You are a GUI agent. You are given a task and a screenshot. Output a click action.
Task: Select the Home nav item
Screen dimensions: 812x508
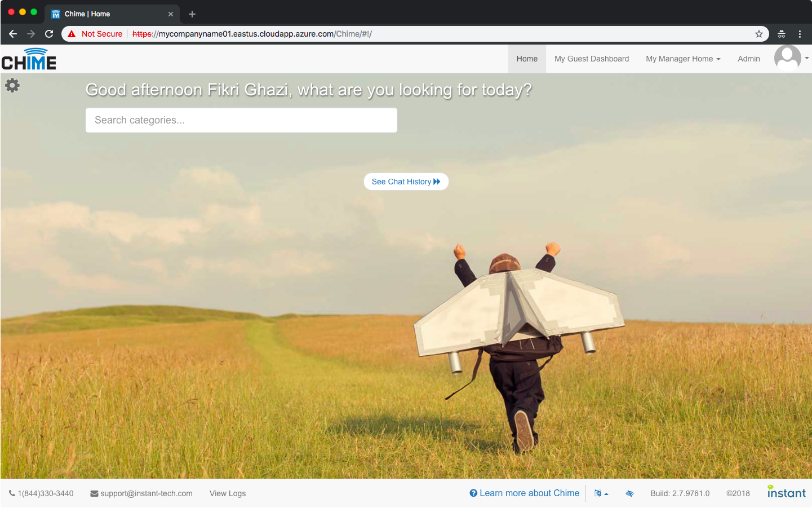[x=527, y=59]
